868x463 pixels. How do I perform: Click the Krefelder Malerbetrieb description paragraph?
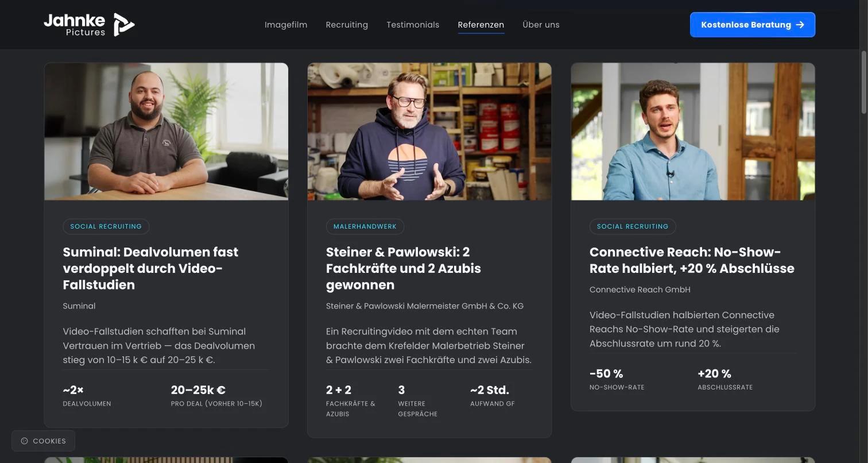point(429,346)
